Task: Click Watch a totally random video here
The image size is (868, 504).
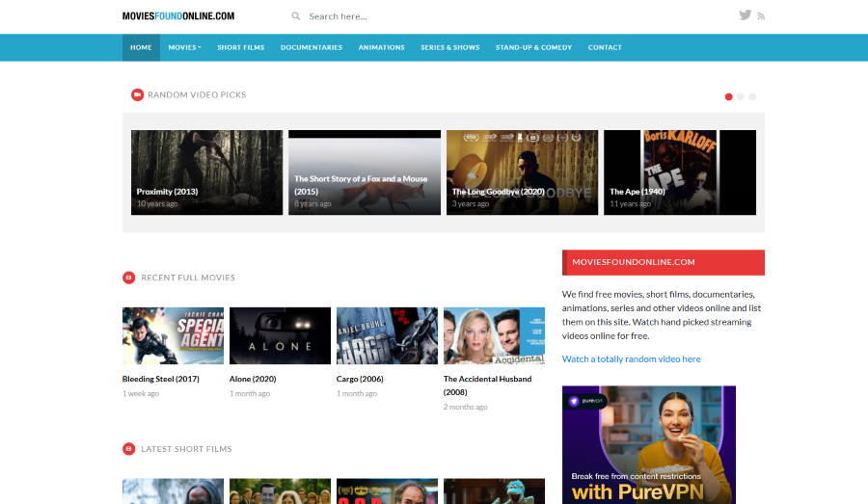Action: [631, 359]
